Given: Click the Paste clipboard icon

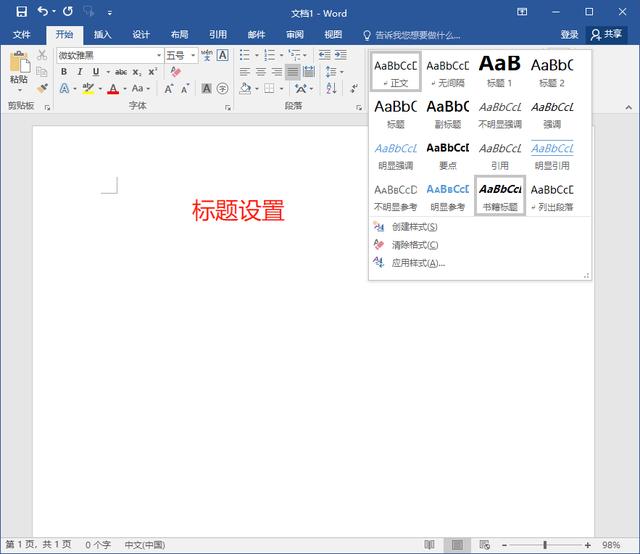Looking at the screenshot, I should click(x=20, y=62).
